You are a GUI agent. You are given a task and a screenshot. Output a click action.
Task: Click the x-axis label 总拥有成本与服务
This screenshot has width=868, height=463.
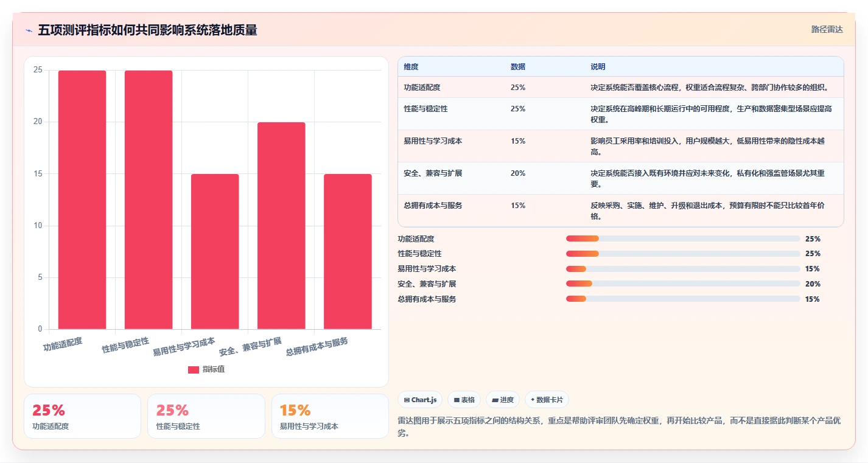pyautogui.click(x=317, y=347)
